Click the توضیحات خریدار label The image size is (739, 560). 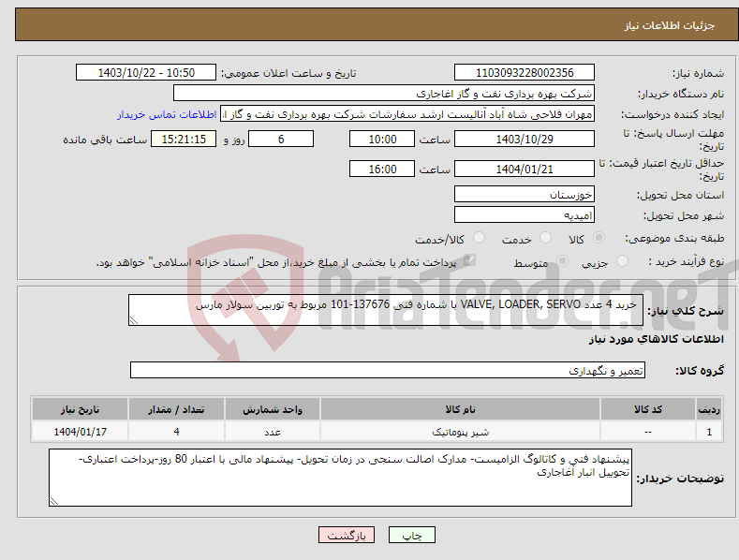(680, 479)
